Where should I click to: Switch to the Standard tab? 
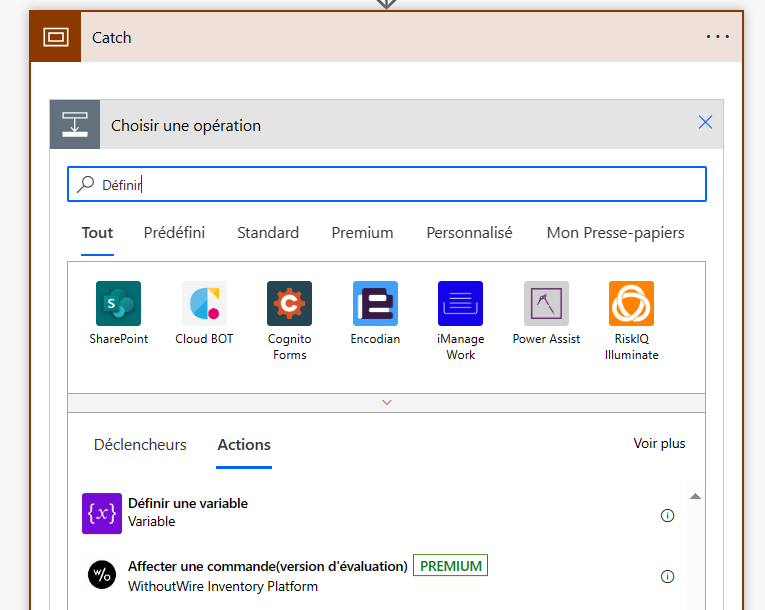tap(268, 233)
